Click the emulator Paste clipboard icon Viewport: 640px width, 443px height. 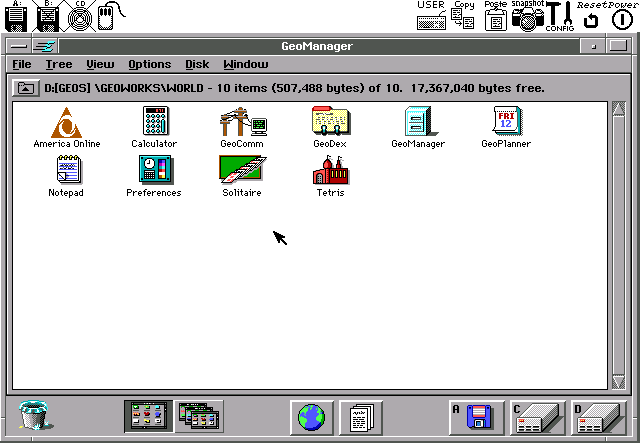tap(496, 16)
